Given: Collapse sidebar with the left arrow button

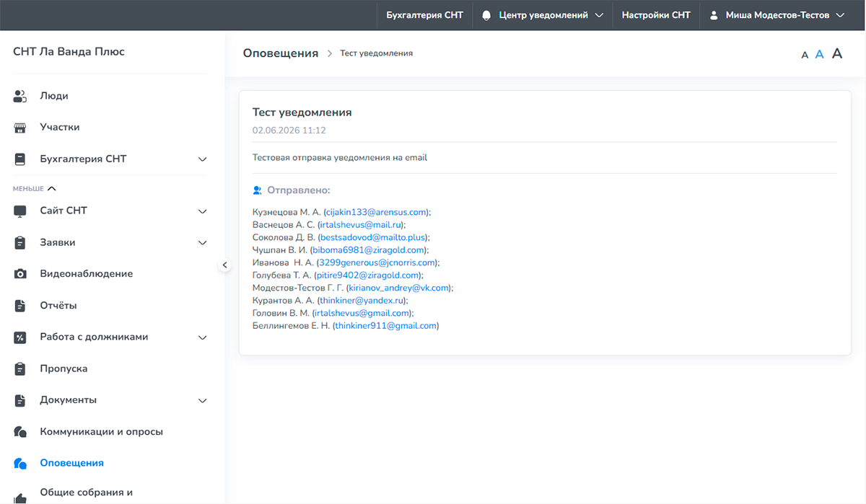Looking at the screenshot, I should (224, 265).
